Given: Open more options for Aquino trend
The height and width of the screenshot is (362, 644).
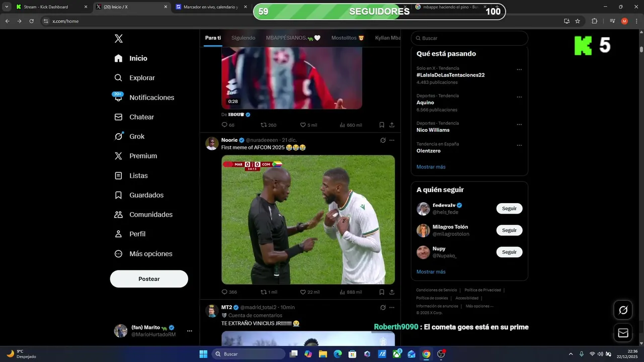Looking at the screenshot, I should pyautogui.click(x=519, y=97).
